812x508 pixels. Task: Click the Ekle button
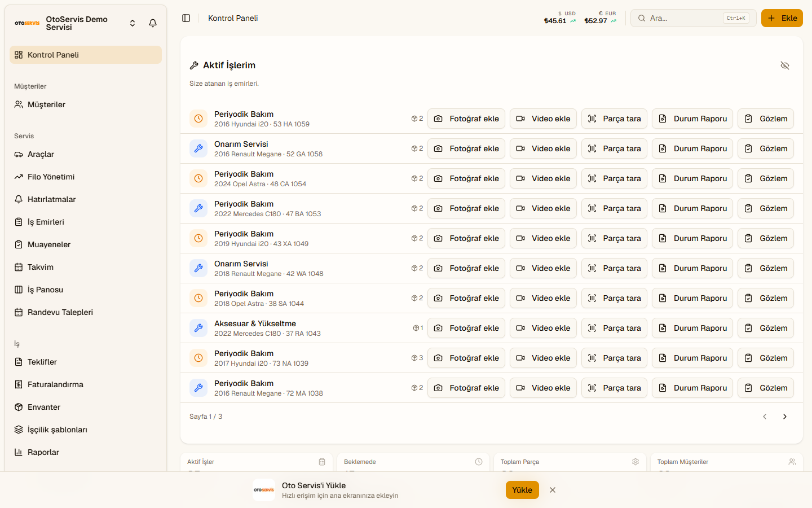[782, 18]
